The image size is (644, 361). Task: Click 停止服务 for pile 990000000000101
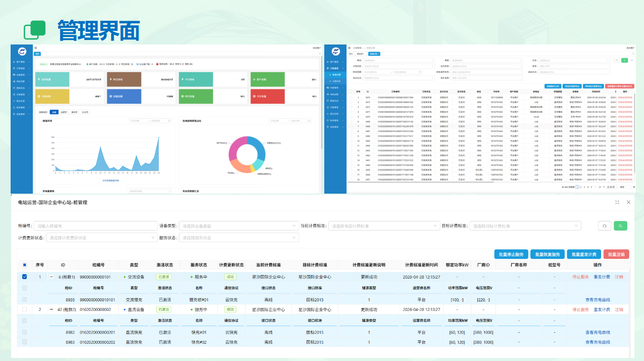pyautogui.click(x=580, y=277)
